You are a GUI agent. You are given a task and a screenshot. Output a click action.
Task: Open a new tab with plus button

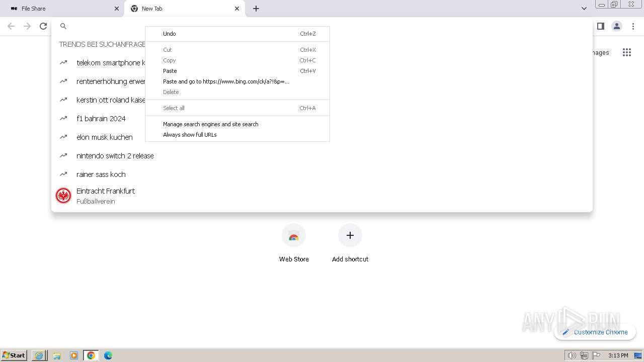pyautogui.click(x=256, y=9)
